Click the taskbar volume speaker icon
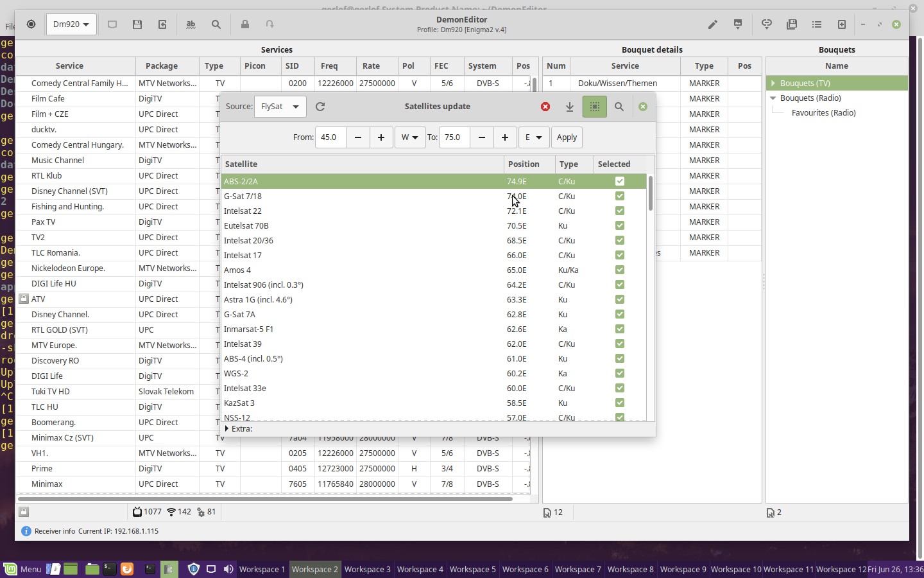The height and width of the screenshot is (578, 924). (228, 569)
